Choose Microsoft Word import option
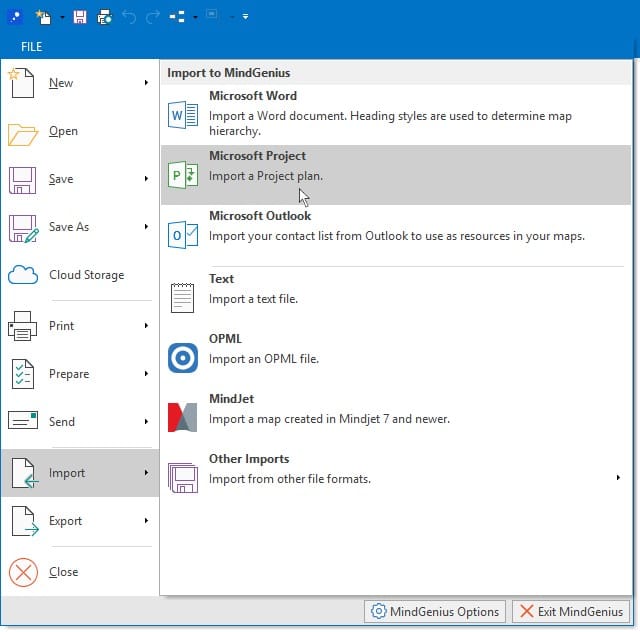 click(396, 115)
